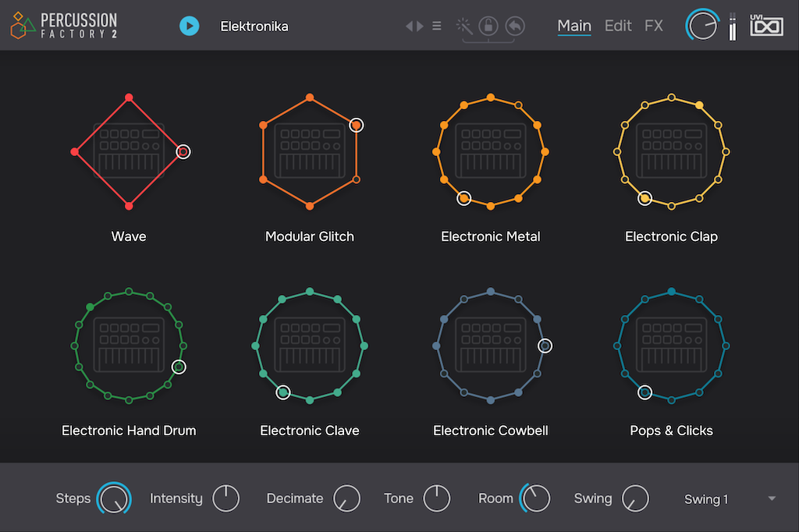Image resolution: width=799 pixels, height=532 pixels.
Task: Open the FX tab
Action: pyautogui.click(x=654, y=26)
